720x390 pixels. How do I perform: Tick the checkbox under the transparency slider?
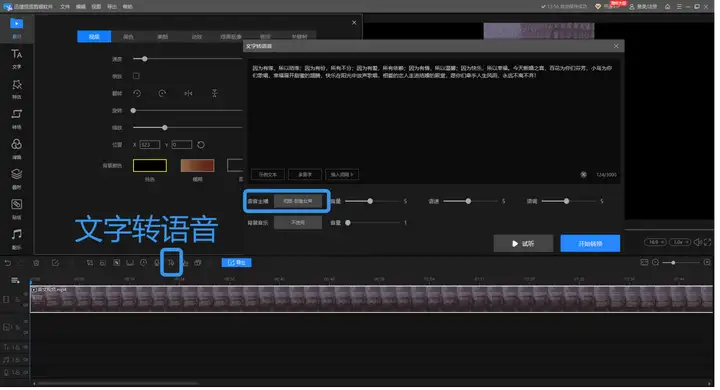coord(137,76)
